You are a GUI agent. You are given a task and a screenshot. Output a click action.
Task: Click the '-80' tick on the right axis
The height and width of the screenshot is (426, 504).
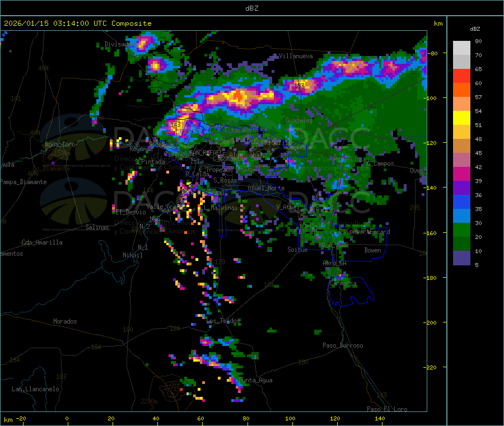[x=432, y=53]
